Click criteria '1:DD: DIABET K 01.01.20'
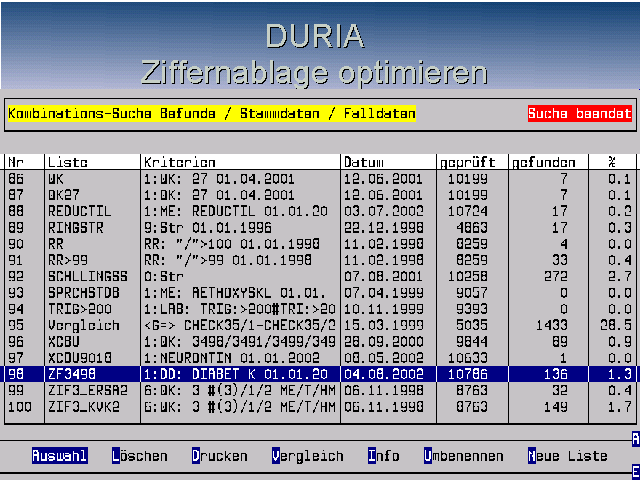 (236, 374)
